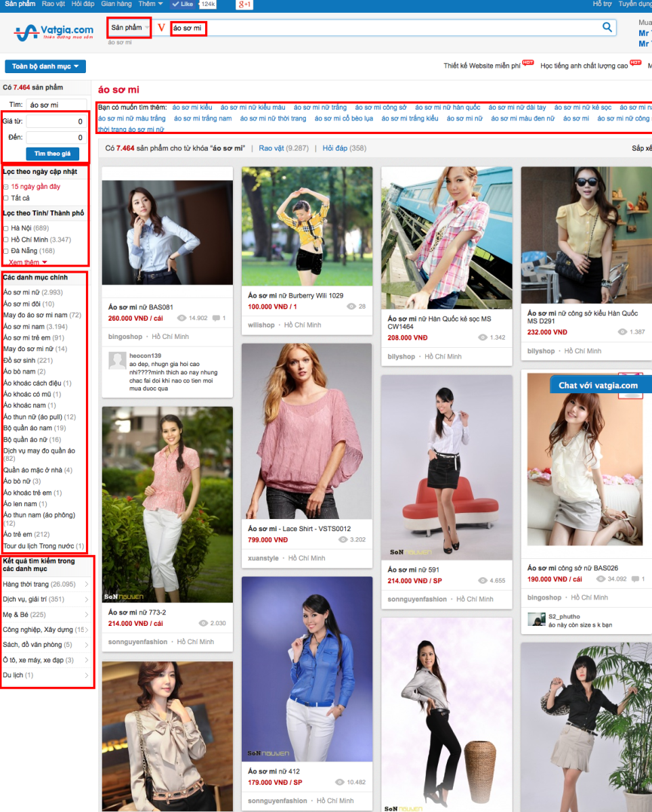Viewport: 652px width, 812px height.
Task: Click heocon139 commenter avatar
Action: [x=117, y=360]
